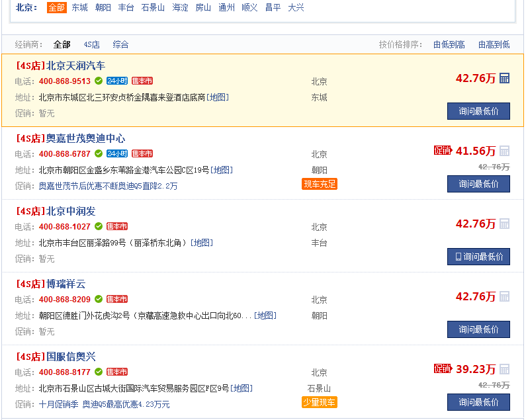Click phone number 400-868-9513
Image resolution: width=526 pixels, height=420 pixels.
click(x=65, y=81)
